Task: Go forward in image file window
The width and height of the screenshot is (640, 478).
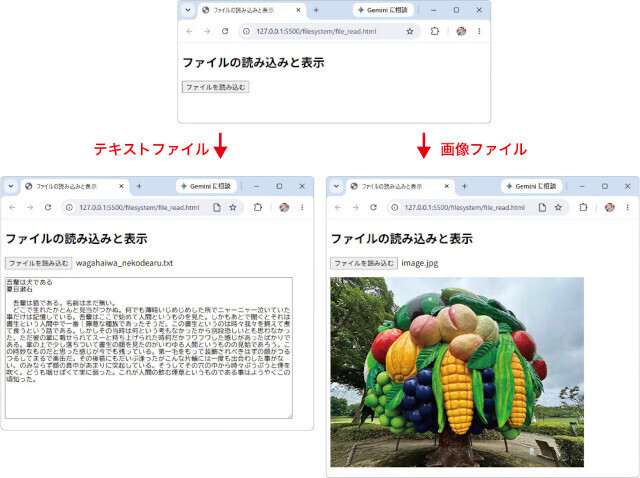Action: click(x=356, y=208)
